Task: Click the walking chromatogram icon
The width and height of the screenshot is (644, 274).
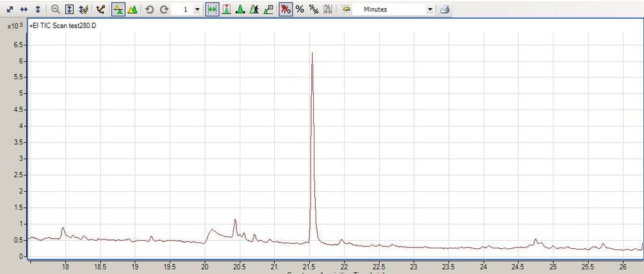Action: point(253,9)
